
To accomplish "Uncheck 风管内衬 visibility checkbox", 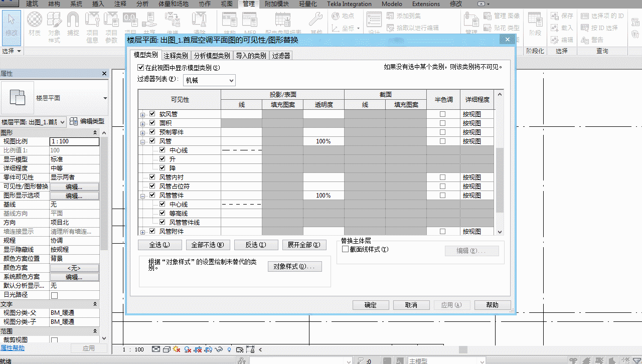I will tap(152, 177).
